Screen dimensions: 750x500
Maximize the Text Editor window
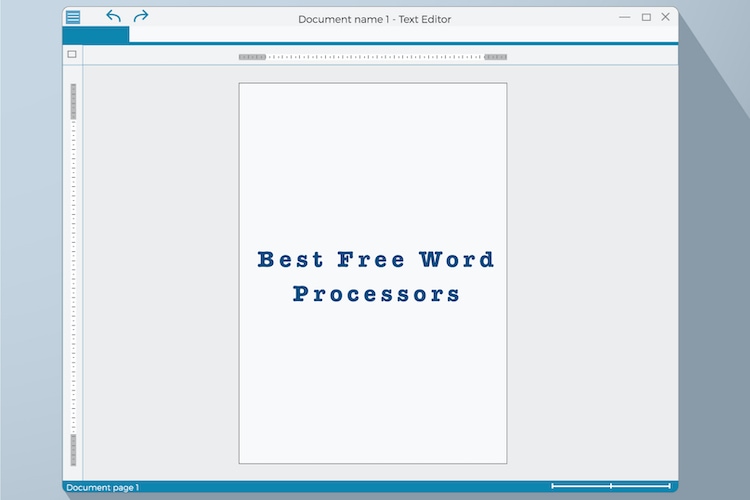[646, 17]
